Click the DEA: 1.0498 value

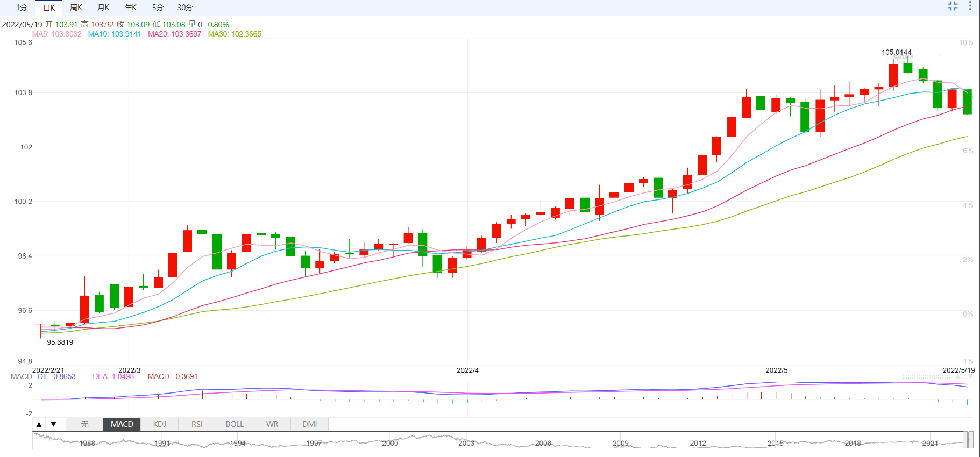point(113,376)
